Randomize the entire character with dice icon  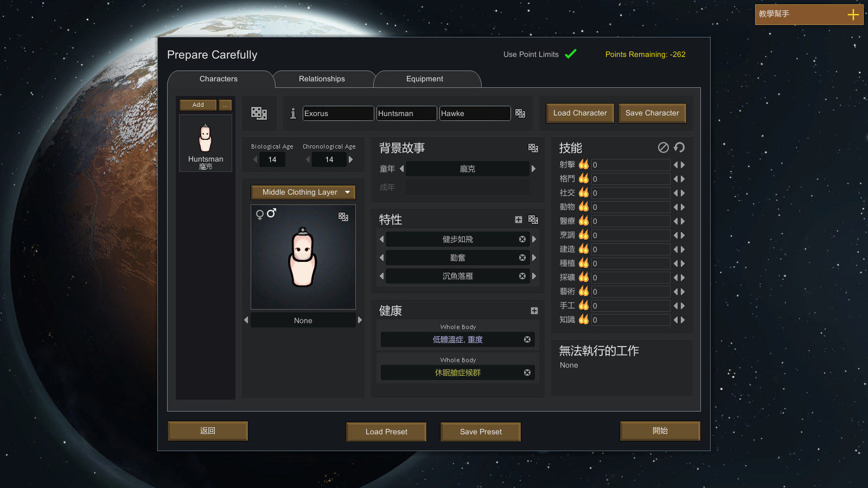click(x=259, y=113)
